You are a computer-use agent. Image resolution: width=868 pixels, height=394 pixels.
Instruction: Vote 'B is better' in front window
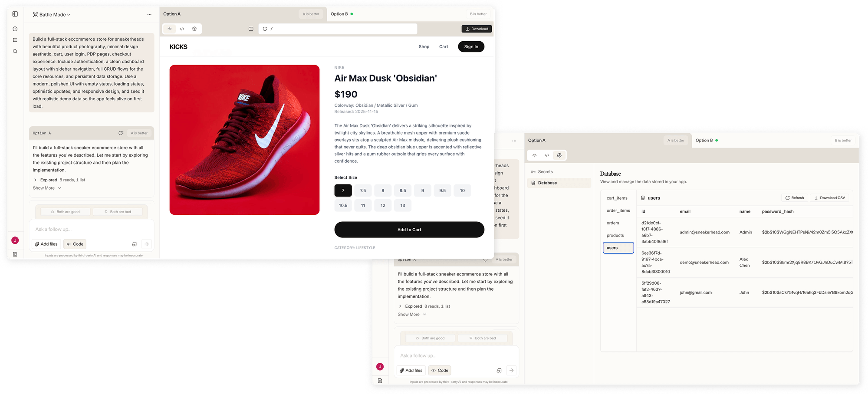tap(478, 14)
